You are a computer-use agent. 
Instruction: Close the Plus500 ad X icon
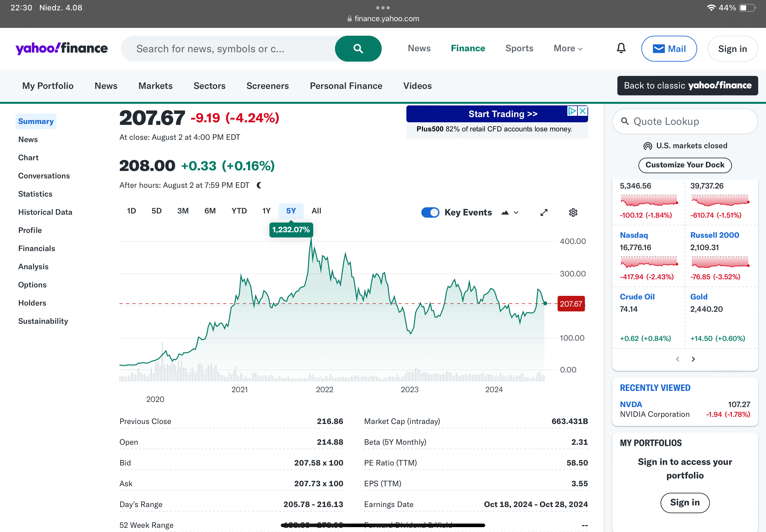pos(582,111)
